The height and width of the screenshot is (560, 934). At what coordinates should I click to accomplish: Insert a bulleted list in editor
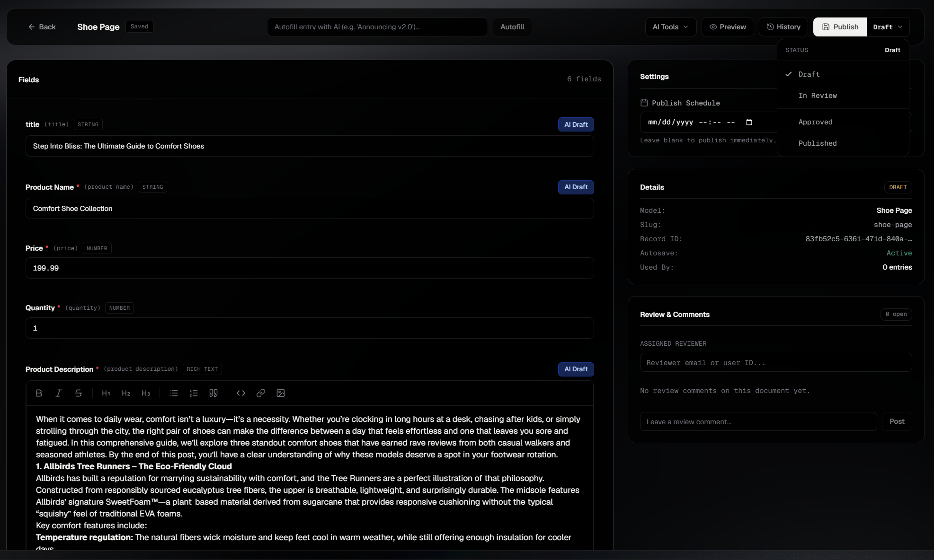pyautogui.click(x=174, y=393)
